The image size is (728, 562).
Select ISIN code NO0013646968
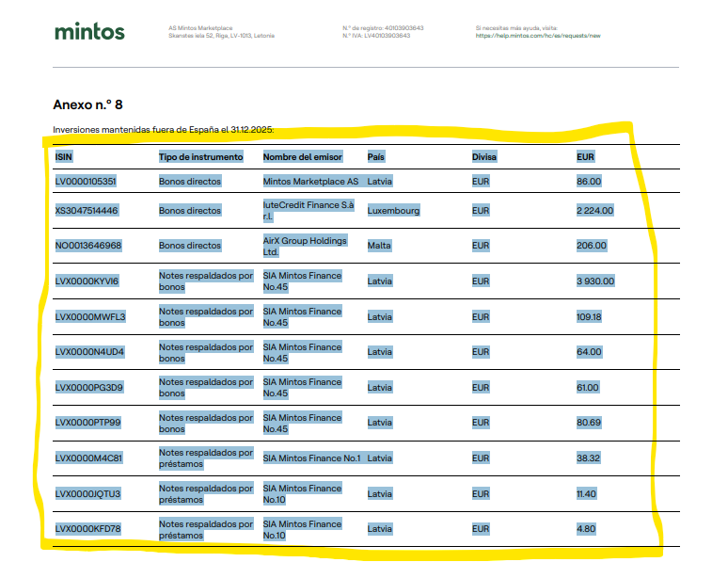[x=87, y=246]
